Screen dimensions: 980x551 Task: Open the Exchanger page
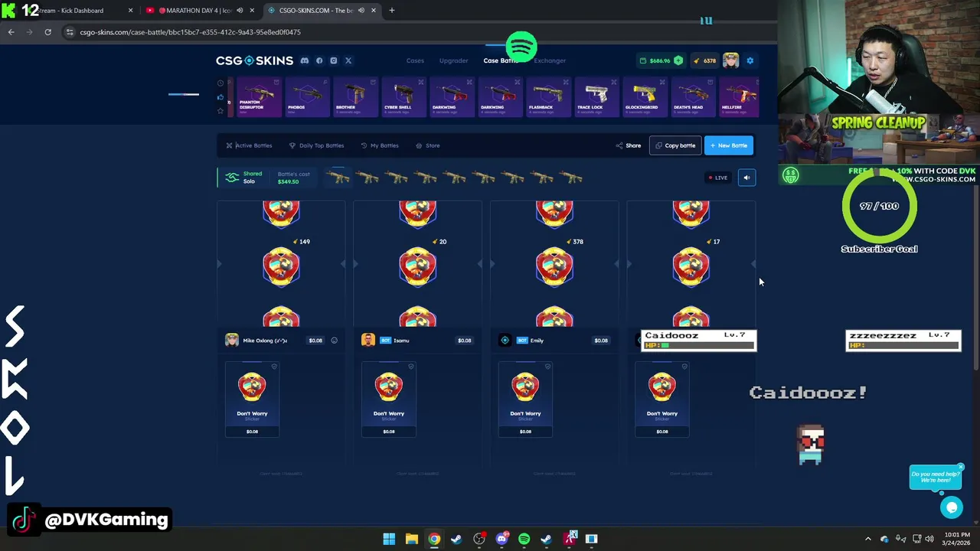pyautogui.click(x=550, y=60)
